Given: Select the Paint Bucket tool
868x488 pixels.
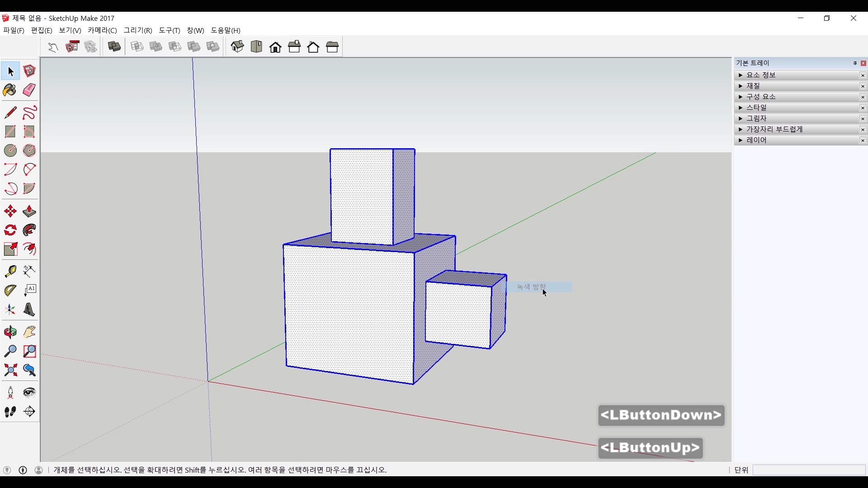Looking at the screenshot, I should (10, 90).
